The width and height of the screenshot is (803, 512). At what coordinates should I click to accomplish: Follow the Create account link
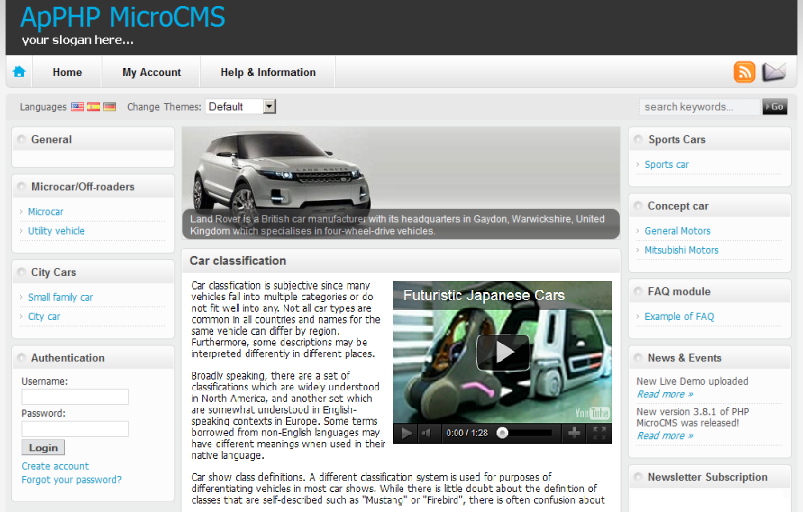coord(55,466)
